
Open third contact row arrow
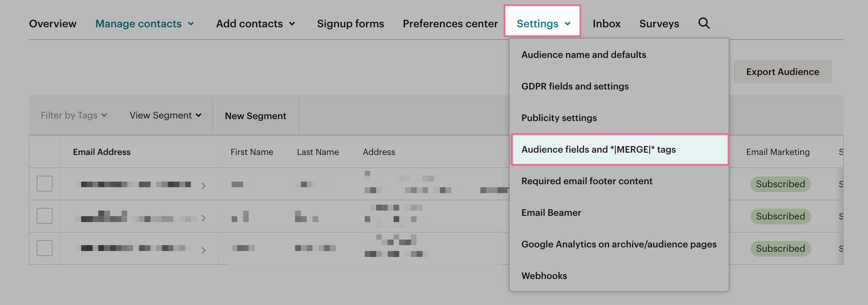click(x=203, y=250)
